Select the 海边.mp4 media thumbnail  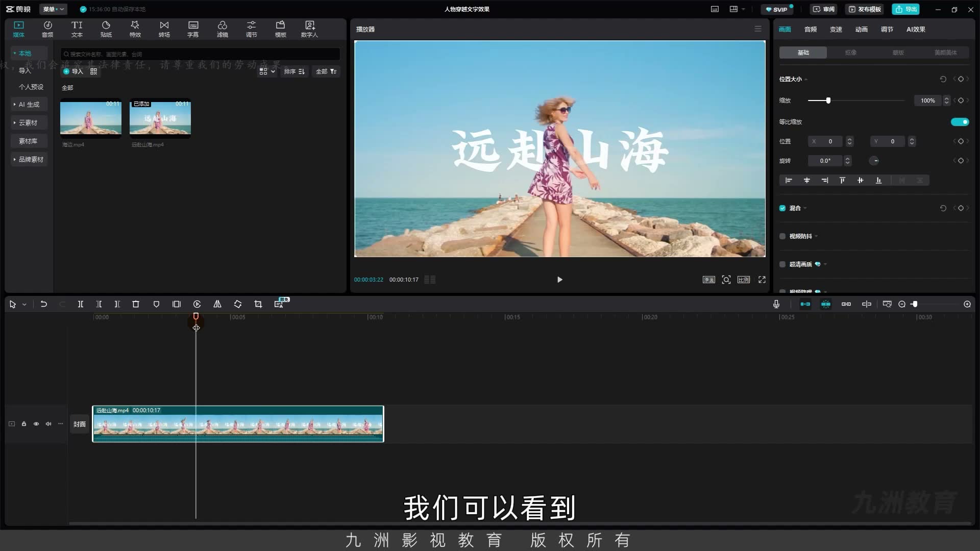tap(91, 118)
